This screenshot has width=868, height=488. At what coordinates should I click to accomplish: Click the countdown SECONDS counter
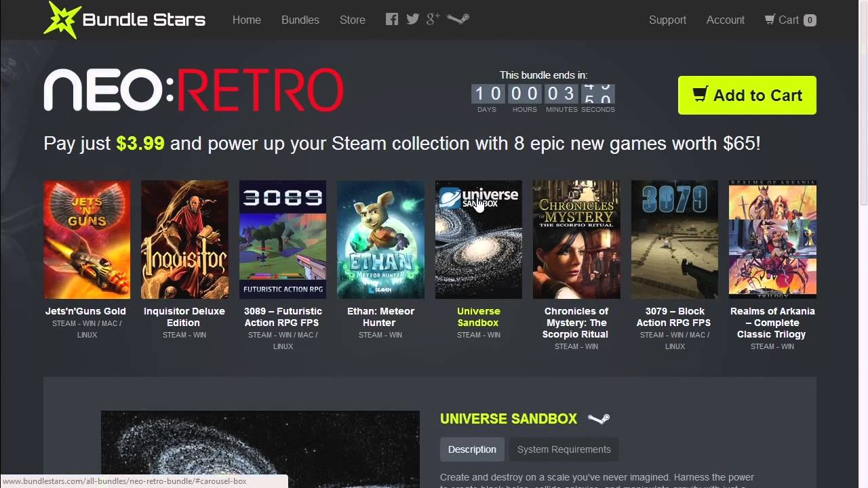[x=597, y=94]
